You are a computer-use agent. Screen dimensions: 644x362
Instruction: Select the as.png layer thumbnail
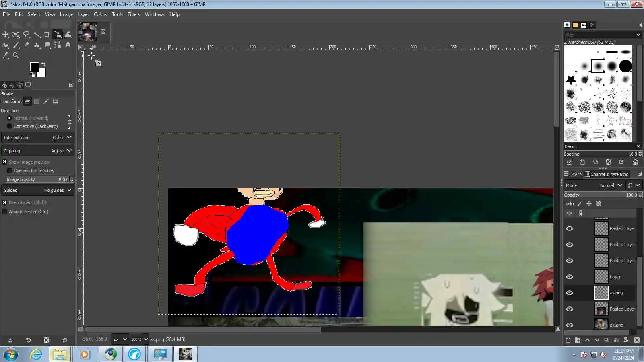click(x=601, y=293)
